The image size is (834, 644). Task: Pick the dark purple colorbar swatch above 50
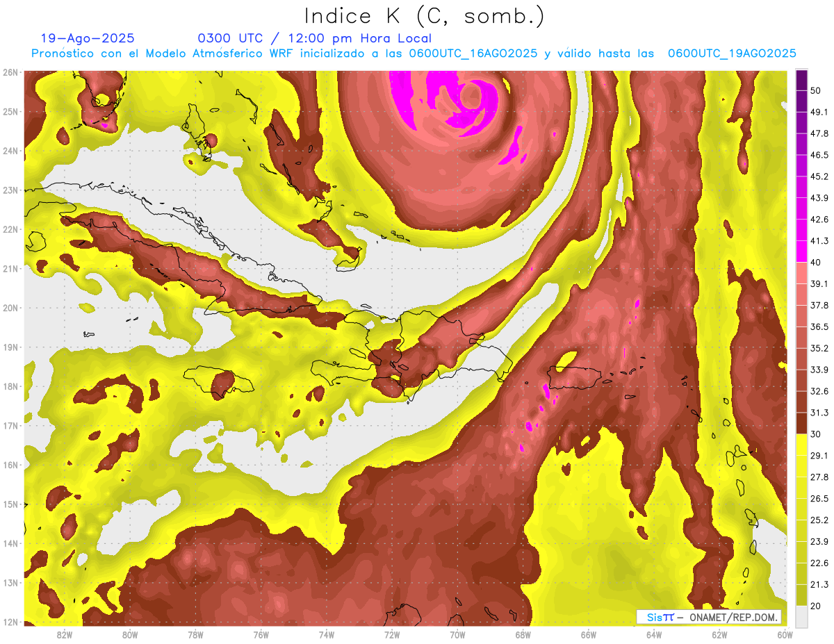(x=801, y=81)
